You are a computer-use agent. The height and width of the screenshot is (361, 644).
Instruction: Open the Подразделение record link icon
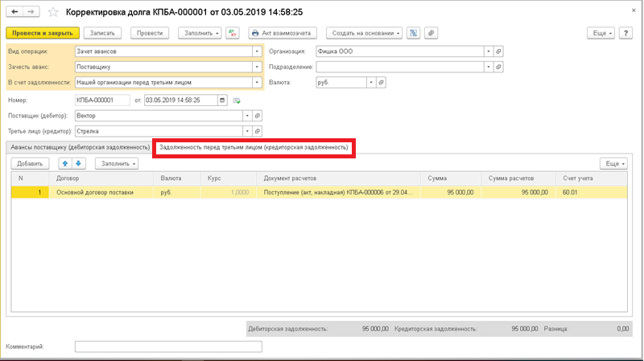[498, 67]
